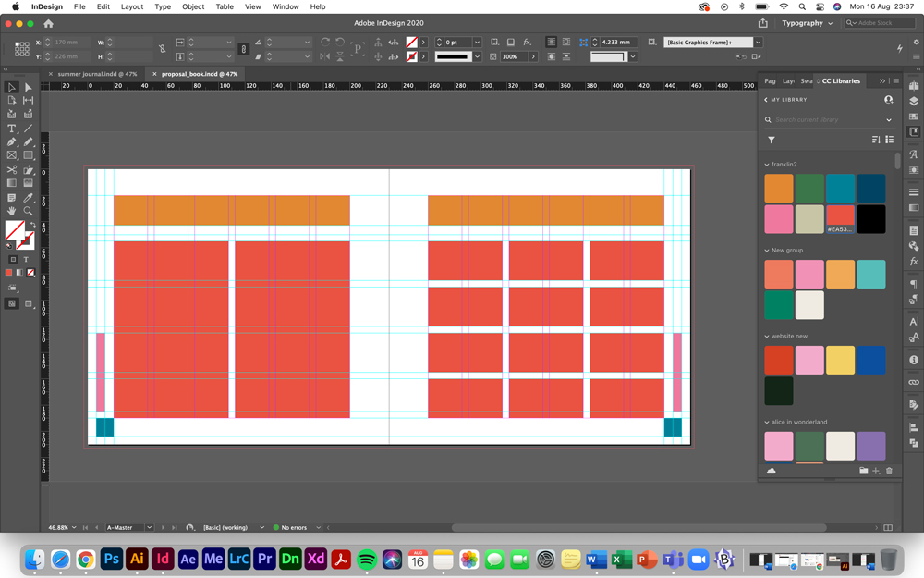Screen dimensions: 924x578
Task: Switch to the Swatches panel tab
Action: (x=806, y=81)
